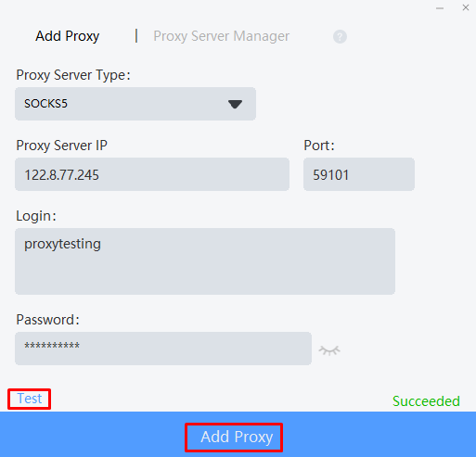Click the Proxy Server IP label
The height and width of the screenshot is (457, 476).
pyautogui.click(x=61, y=146)
